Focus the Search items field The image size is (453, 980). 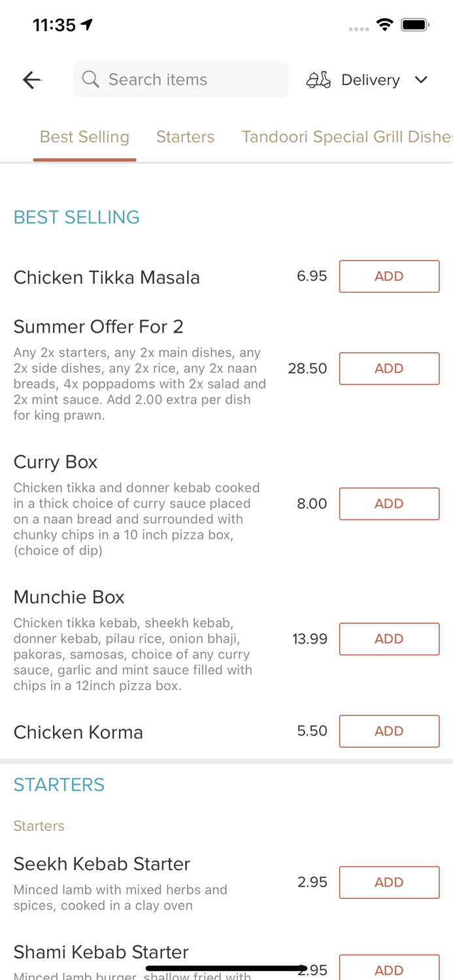coord(190,80)
